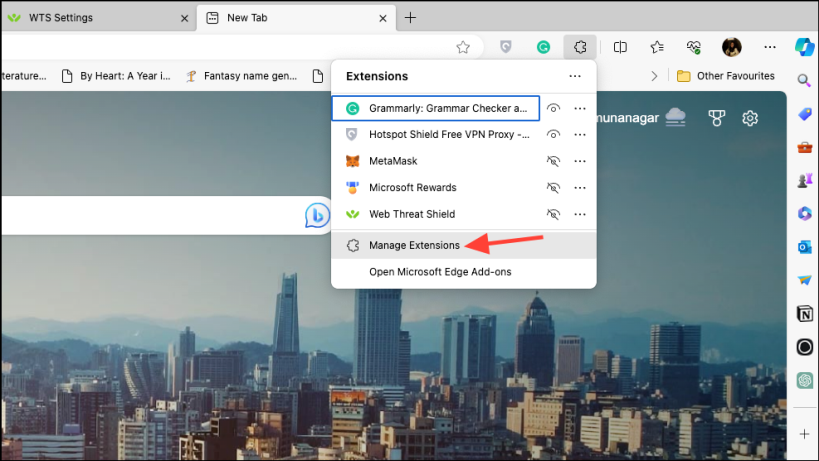
Task: Open Browser essentials heart icon
Action: coord(694,48)
